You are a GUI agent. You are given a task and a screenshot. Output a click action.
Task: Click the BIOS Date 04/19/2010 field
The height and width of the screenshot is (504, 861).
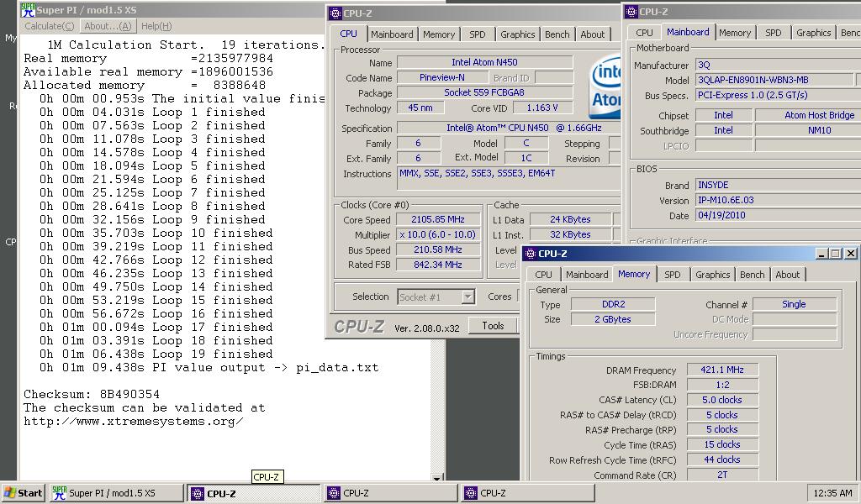(x=779, y=216)
